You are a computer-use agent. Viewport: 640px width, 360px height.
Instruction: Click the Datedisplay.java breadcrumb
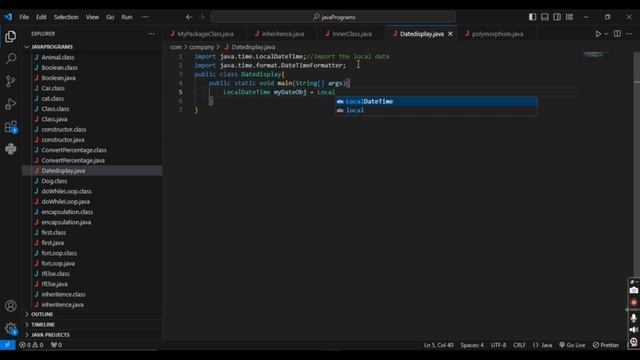(x=249, y=47)
